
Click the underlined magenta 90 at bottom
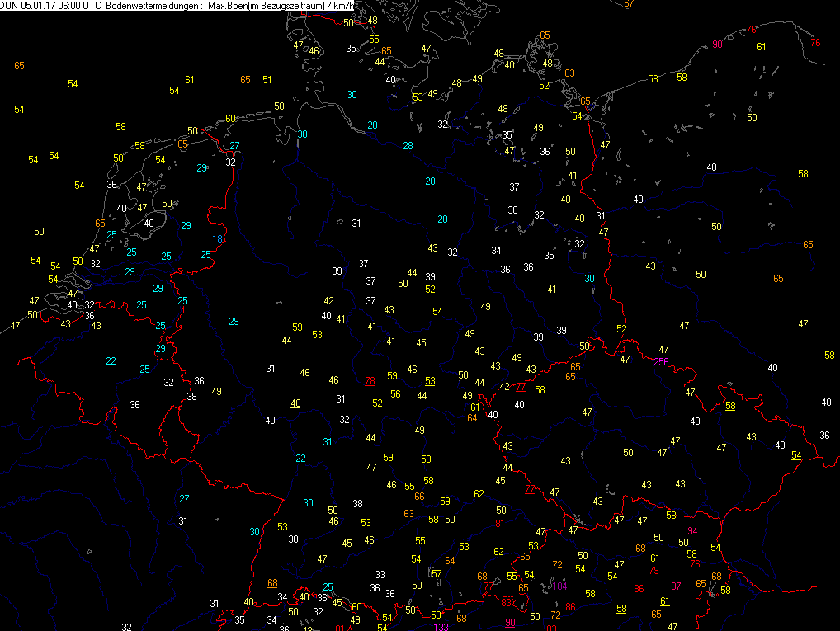pyautogui.click(x=510, y=623)
